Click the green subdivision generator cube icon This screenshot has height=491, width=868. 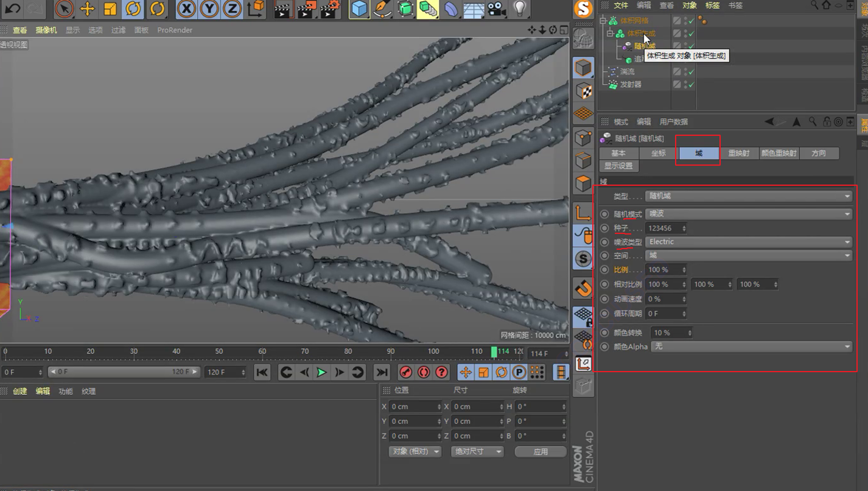405,9
